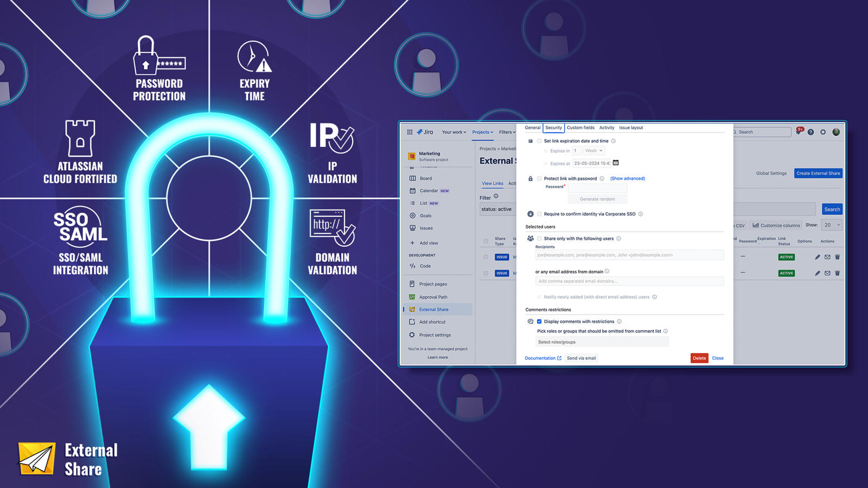Viewport: 868px width, 488px height.
Task: Change the Show 20 results dropdown
Action: pos(832,224)
